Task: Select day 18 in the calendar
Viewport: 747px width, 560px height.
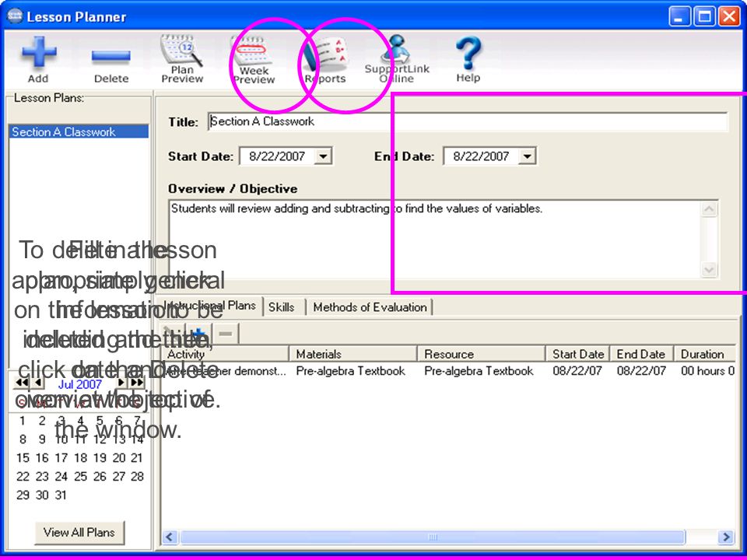Action: pyautogui.click(x=80, y=458)
